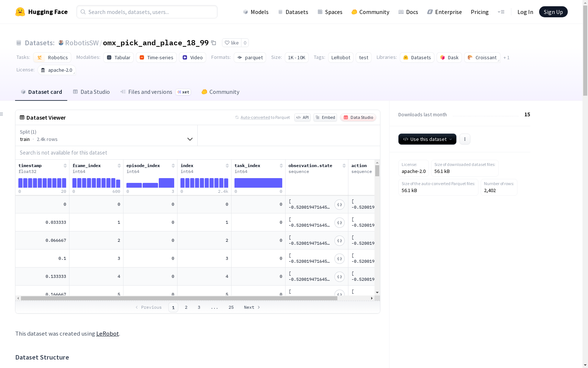The image size is (588, 368).
Task: Open the navigation overflow menu icon
Action: click(x=501, y=12)
